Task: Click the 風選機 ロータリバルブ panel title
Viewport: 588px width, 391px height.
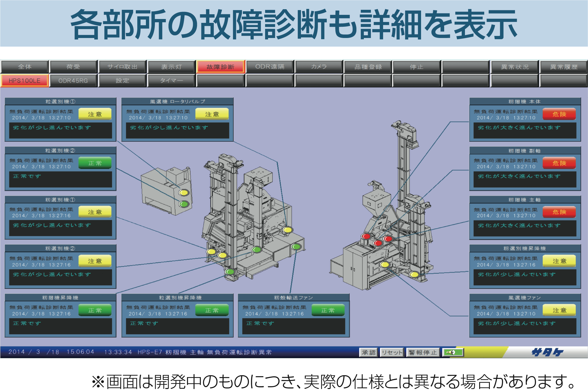Action: click(x=177, y=102)
